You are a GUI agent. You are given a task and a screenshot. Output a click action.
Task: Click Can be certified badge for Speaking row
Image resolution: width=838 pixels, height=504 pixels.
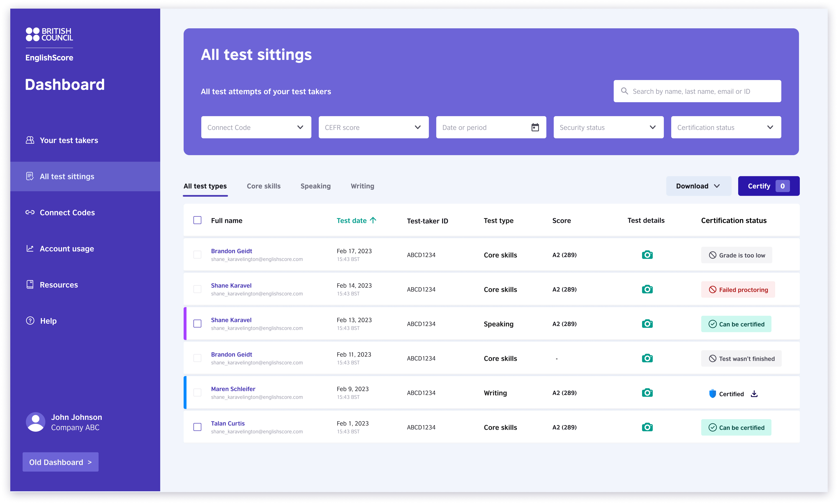coord(736,324)
